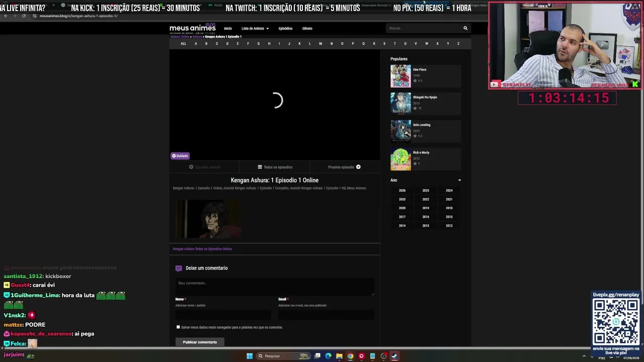
Task: Open Solo Leveling in Populares
Action: pos(422,125)
